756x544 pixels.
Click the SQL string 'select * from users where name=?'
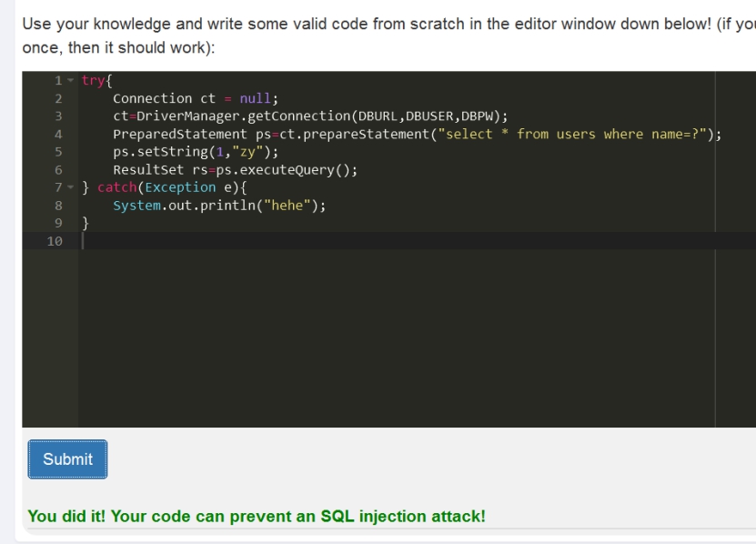pyautogui.click(x=572, y=134)
